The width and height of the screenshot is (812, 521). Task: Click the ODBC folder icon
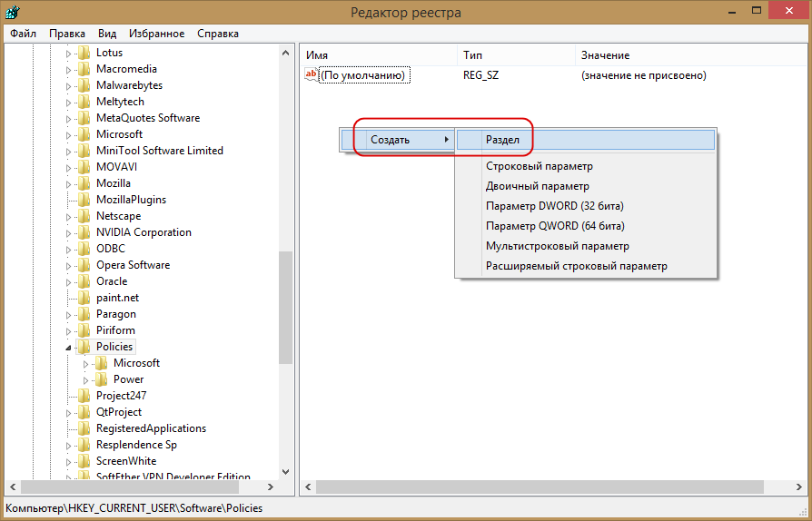tap(84, 249)
